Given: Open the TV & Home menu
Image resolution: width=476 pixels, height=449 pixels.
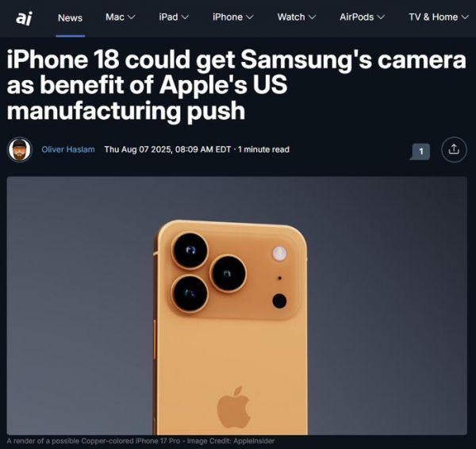Looking at the screenshot, I should click(x=439, y=17).
